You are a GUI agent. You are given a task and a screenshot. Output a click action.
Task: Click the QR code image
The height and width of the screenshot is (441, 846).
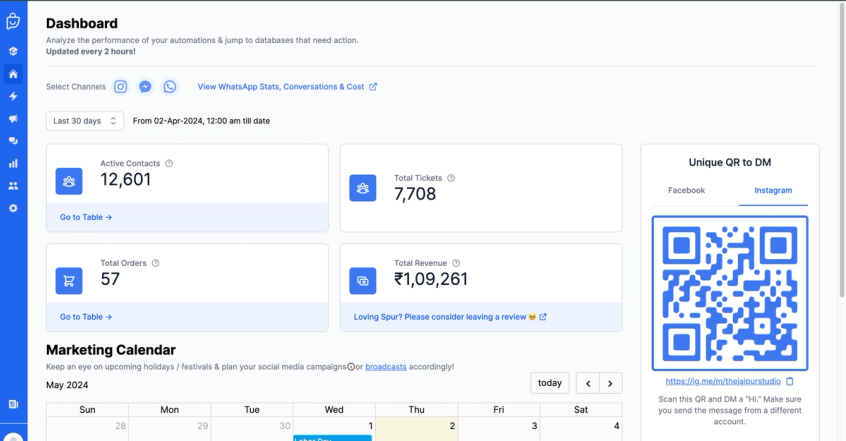coord(730,294)
